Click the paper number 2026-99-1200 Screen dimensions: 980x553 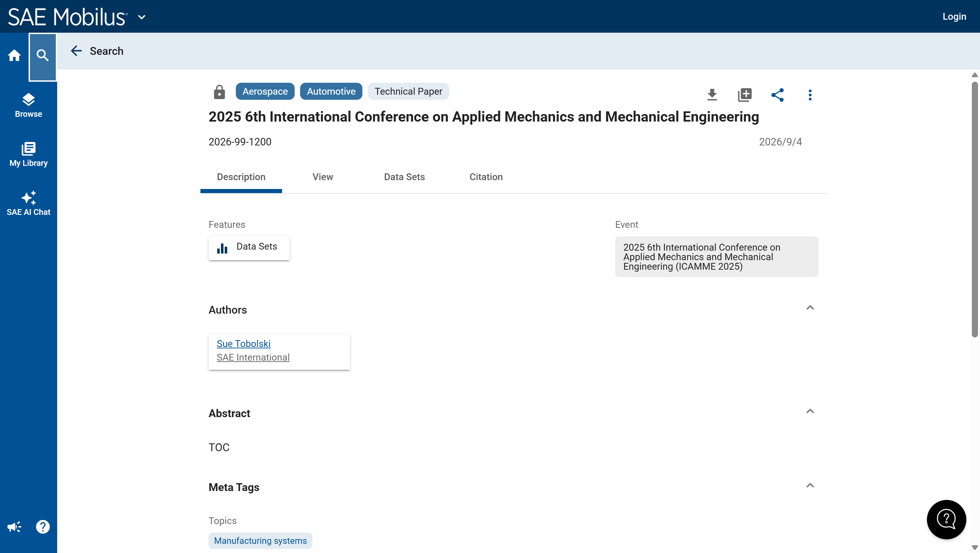point(240,142)
